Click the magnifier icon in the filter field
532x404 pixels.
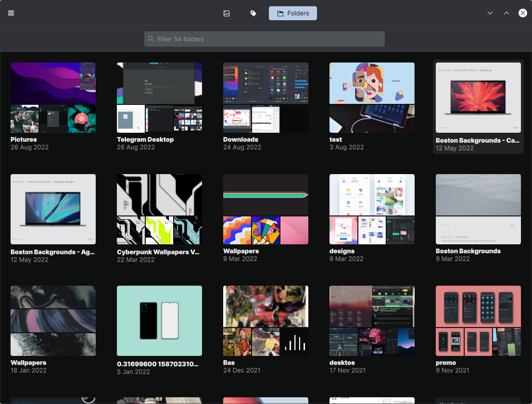coord(151,39)
